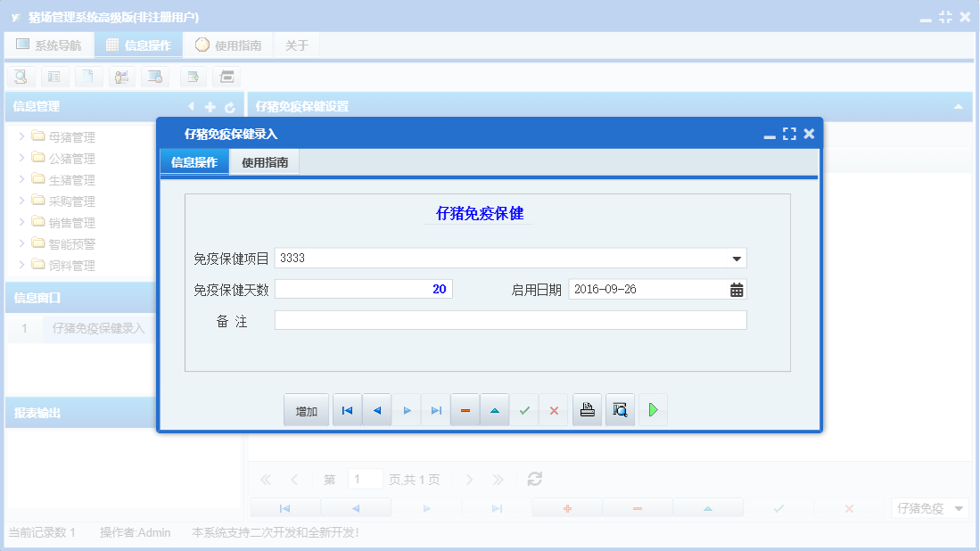
Task: Click the plus icon on the 信息管理 panel header
Action: coord(209,106)
